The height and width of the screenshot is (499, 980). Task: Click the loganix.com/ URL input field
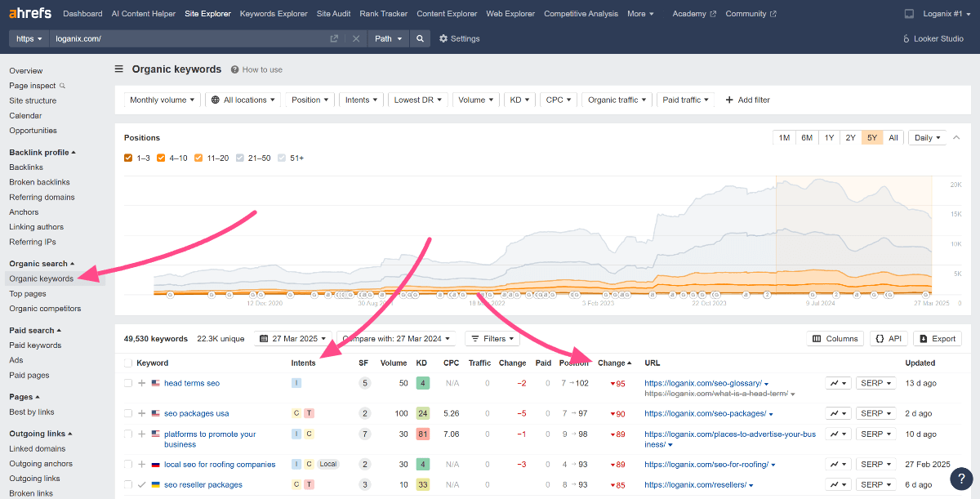188,38
